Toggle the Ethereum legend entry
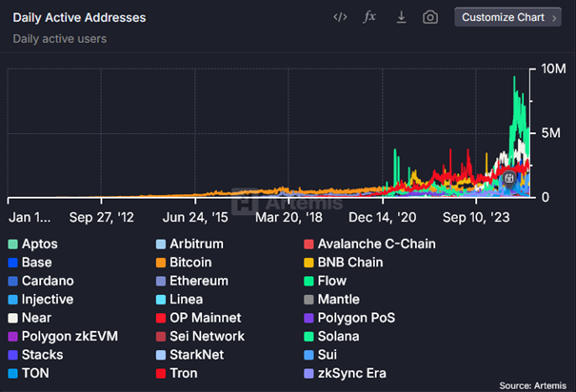576x392 pixels. click(191, 281)
